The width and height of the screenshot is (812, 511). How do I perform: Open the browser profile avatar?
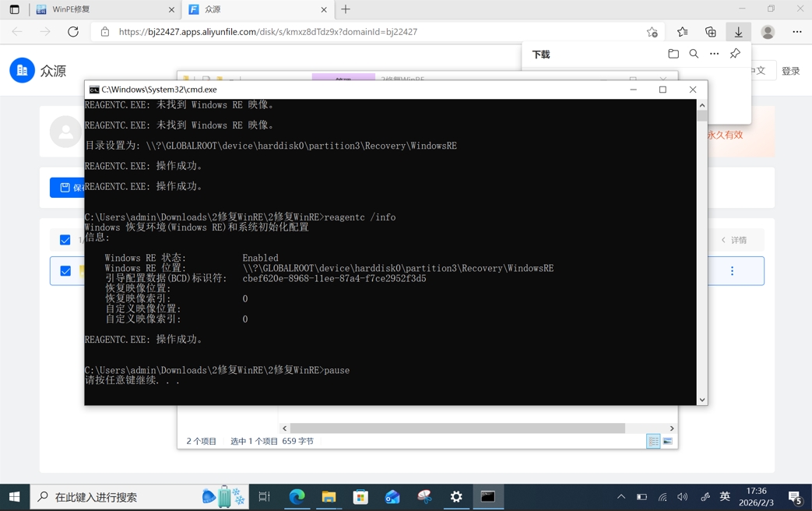coord(768,32)
